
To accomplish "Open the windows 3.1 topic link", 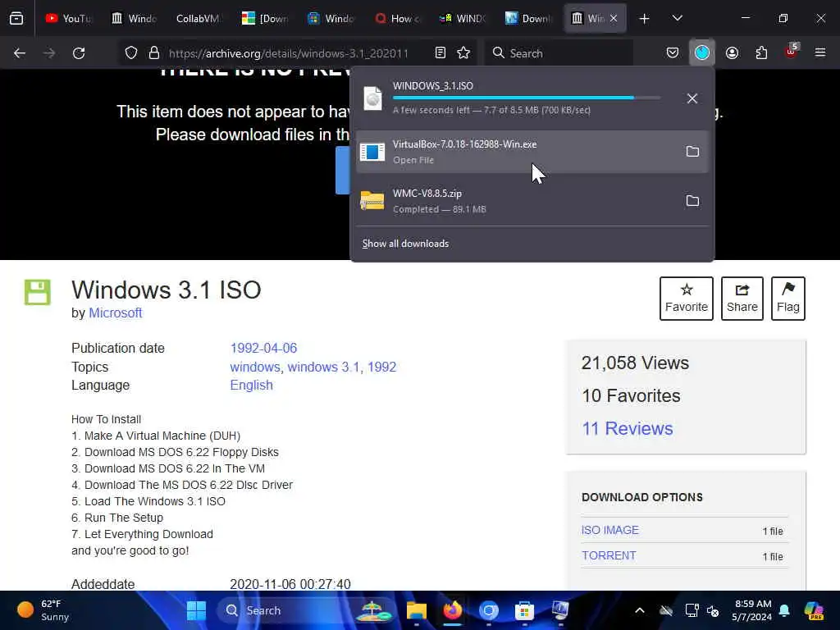I will pos(323,367).
